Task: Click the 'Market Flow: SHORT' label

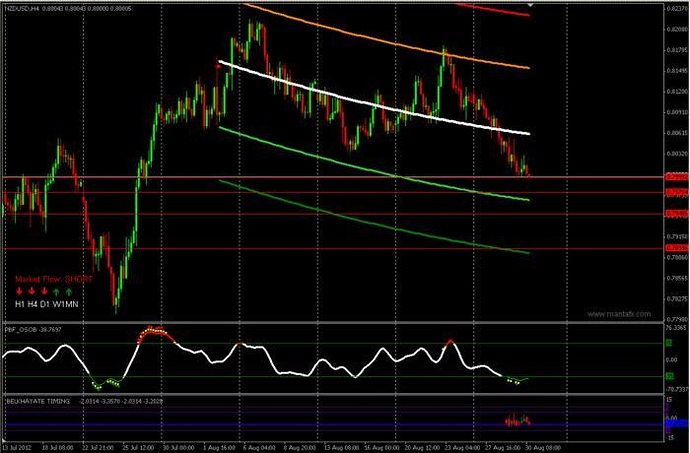Action: 54,279
